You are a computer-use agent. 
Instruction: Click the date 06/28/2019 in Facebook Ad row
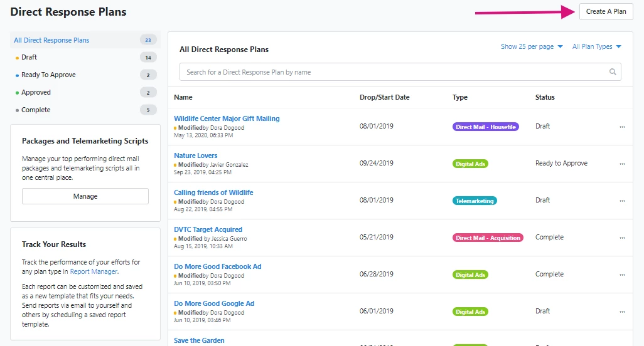tap(376, 275)
